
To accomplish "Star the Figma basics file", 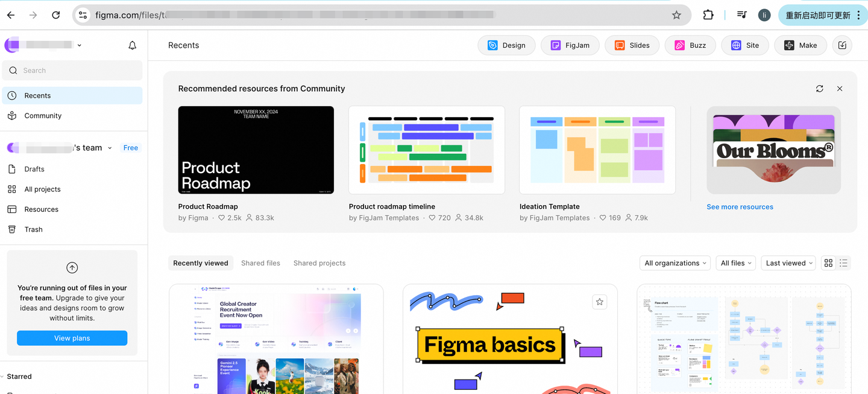I will [599, 302].
